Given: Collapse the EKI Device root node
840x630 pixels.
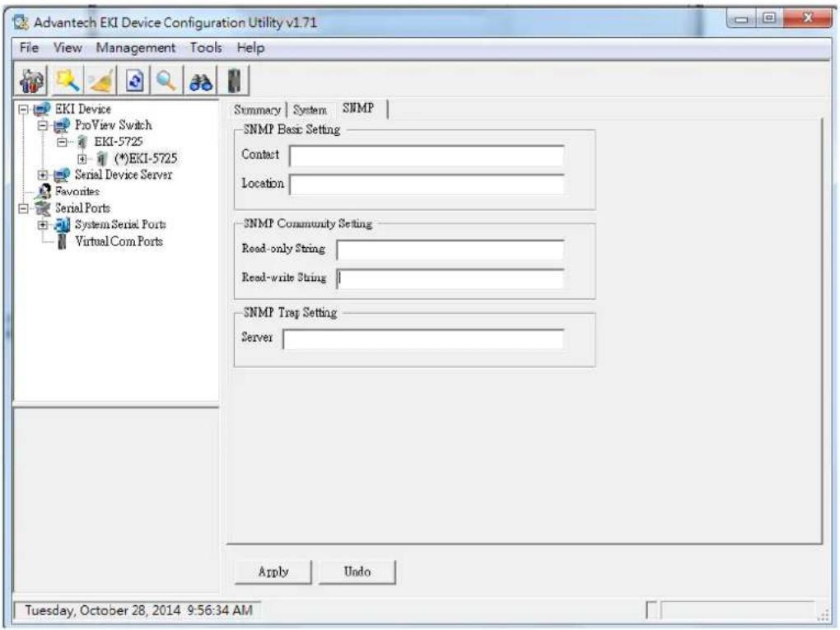Looking at the screenshot, I should click(23, 110).
